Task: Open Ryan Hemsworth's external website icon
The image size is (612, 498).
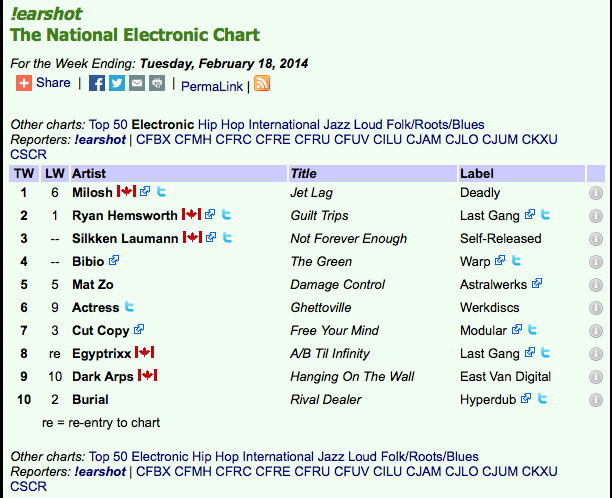Action: click(210, 214)
